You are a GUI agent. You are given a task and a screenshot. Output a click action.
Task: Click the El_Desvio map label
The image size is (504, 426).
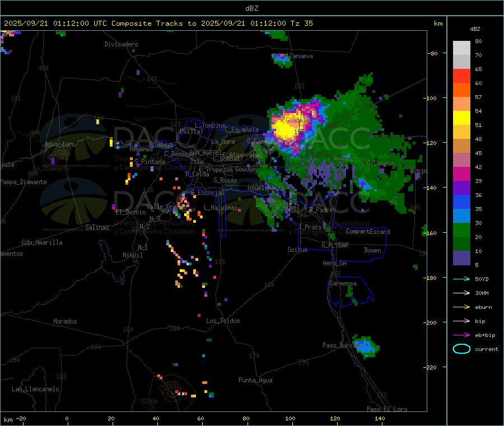130,212
